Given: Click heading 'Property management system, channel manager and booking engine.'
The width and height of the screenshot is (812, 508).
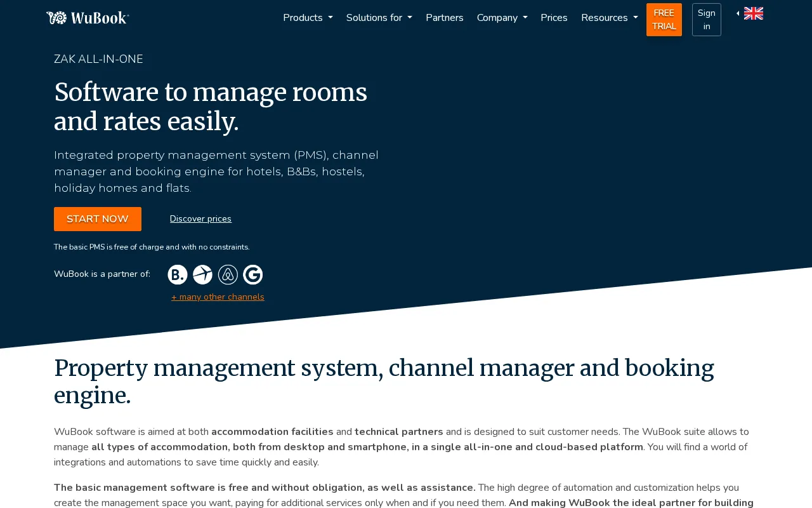Looking at the screenshot, I should [x=384, y=382].
